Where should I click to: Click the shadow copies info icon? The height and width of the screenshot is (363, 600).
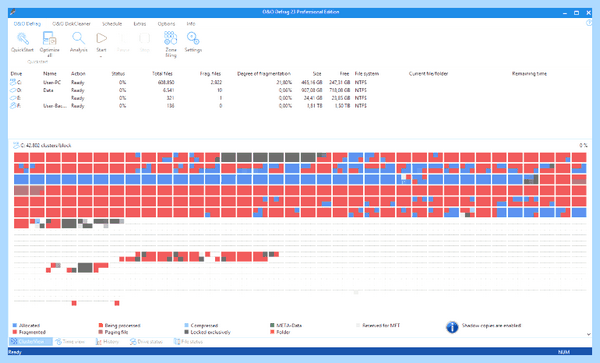(x=452, y=327)
